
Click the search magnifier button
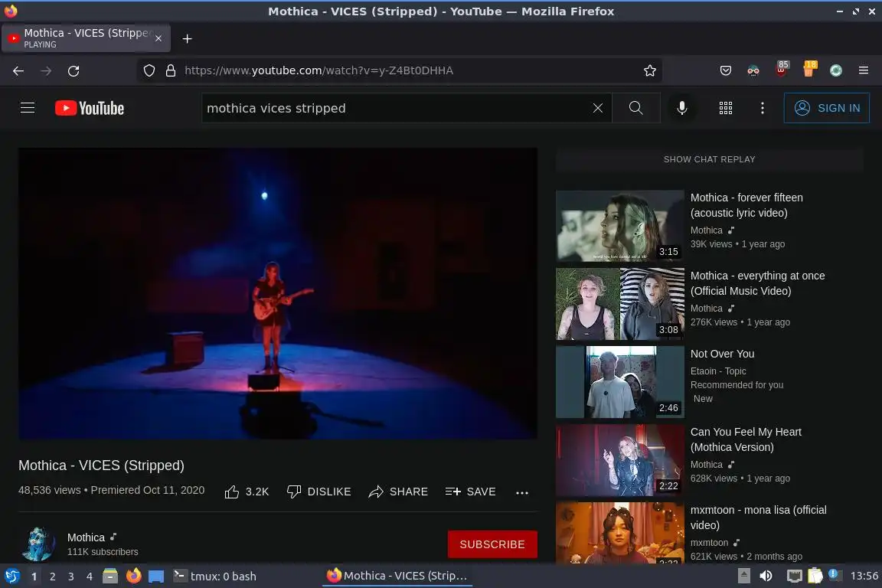[635, 108]
